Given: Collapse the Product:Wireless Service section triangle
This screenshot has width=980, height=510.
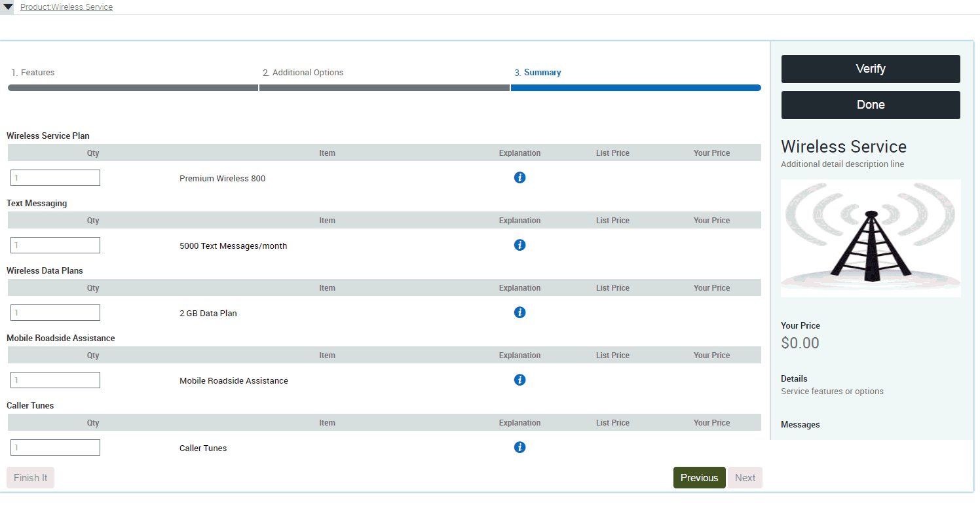Looking at the screenshot, I should pos(7,7).
